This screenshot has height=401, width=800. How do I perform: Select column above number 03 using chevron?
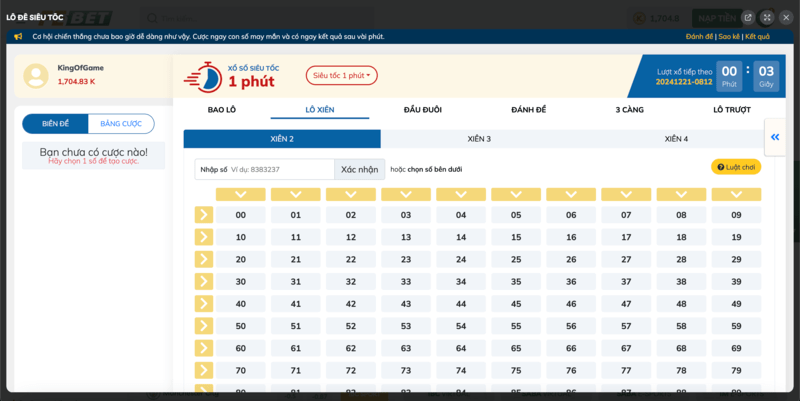pos(405,194)
